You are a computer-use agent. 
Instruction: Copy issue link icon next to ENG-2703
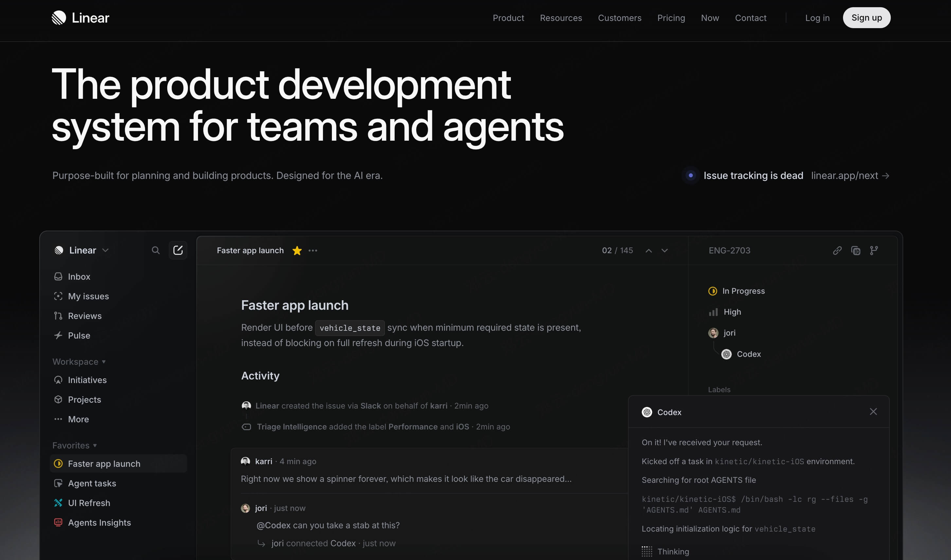[x=837, y=251]
